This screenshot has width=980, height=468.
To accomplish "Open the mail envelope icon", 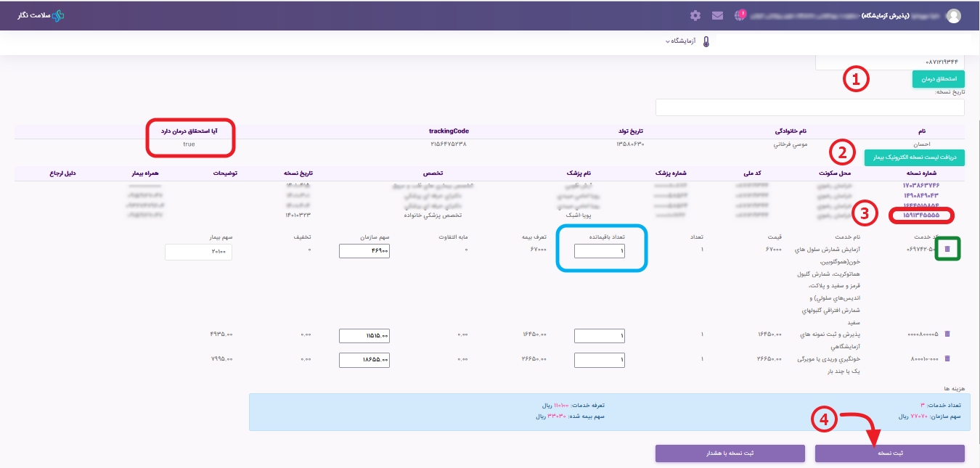I will [x=717, y=15].
